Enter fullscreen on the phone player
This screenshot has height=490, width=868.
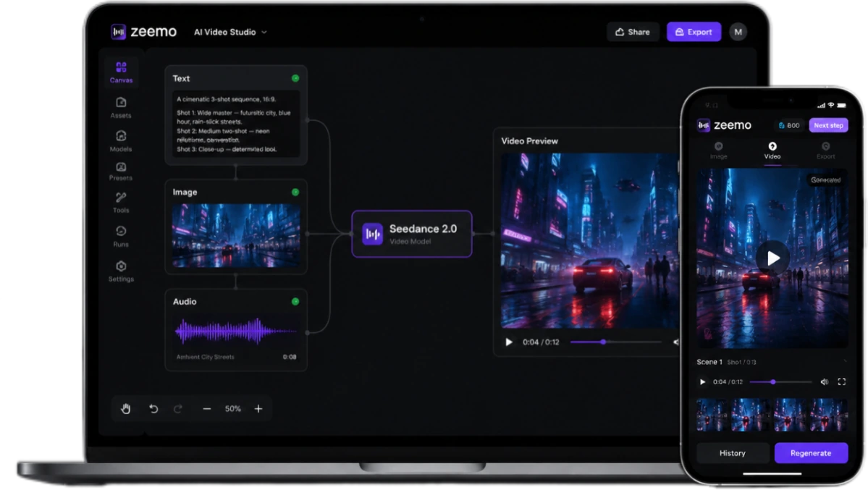(x=841, y=382)
